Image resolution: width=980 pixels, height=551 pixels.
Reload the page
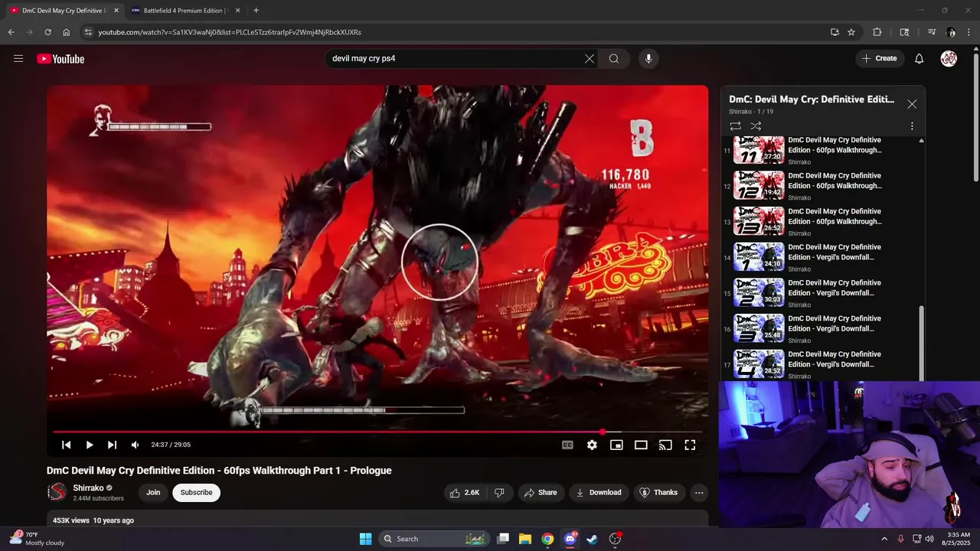47,32
